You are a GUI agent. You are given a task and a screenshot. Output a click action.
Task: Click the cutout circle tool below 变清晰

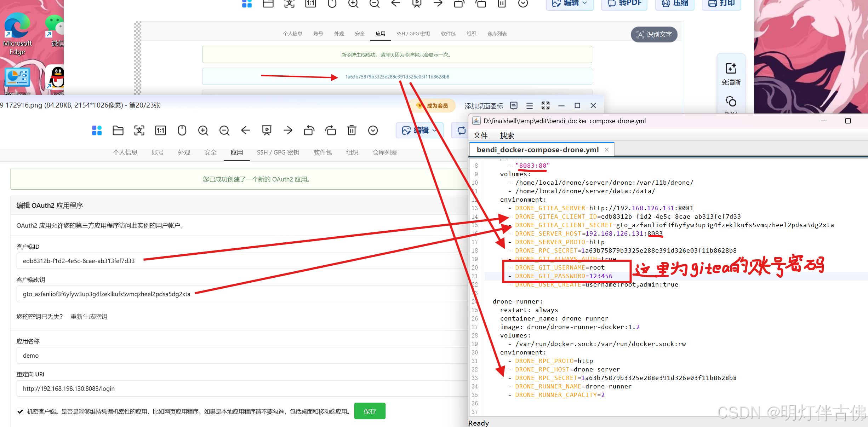click(x=731, y=102)
